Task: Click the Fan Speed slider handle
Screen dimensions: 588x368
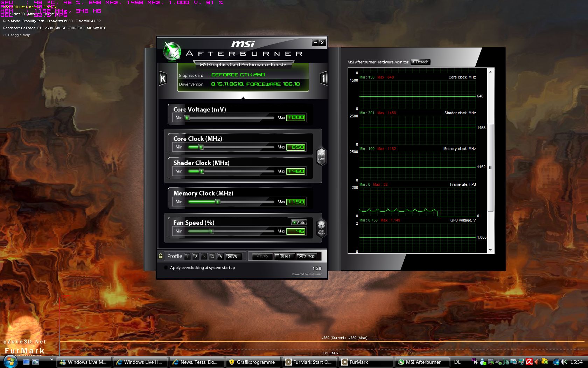Action: [x=211, y=231]
